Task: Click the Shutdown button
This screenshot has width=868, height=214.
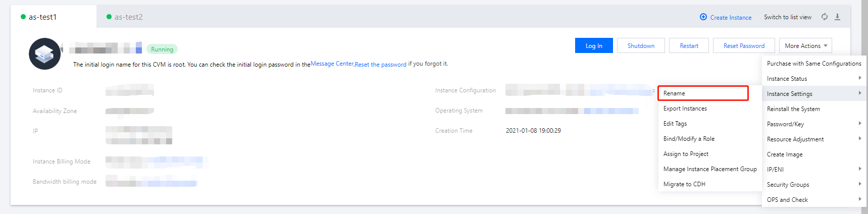Action: point(641,45)
